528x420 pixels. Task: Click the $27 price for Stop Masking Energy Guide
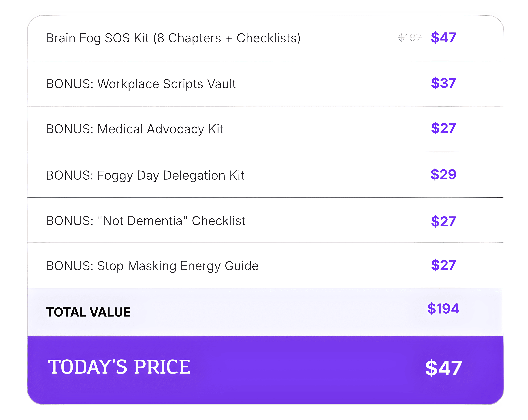tap(443, 265)
